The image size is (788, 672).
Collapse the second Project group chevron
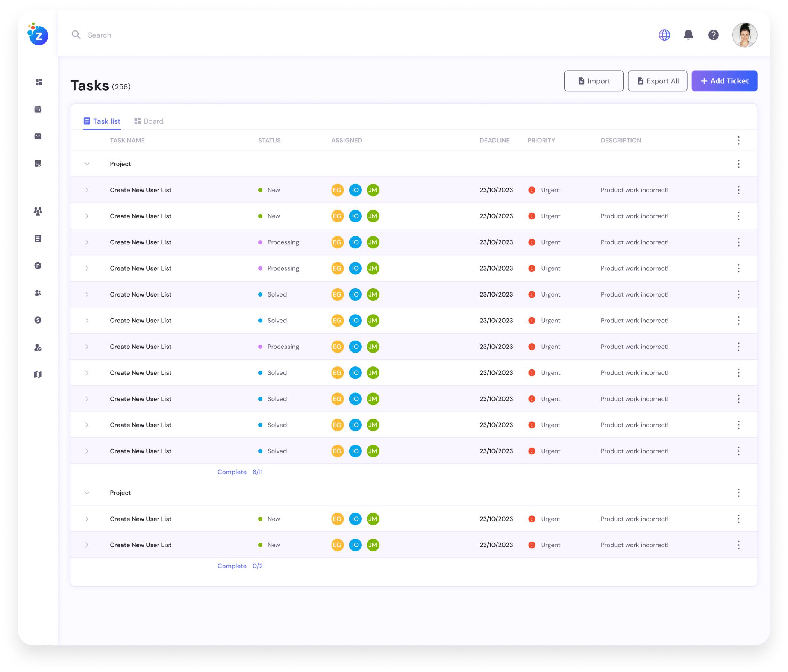pos(87,493)
